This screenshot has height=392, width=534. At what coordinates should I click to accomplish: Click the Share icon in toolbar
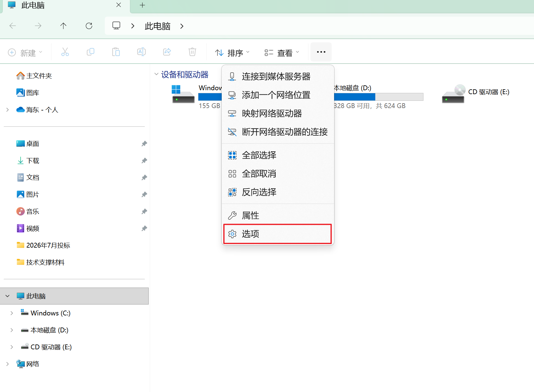[167, 52]
